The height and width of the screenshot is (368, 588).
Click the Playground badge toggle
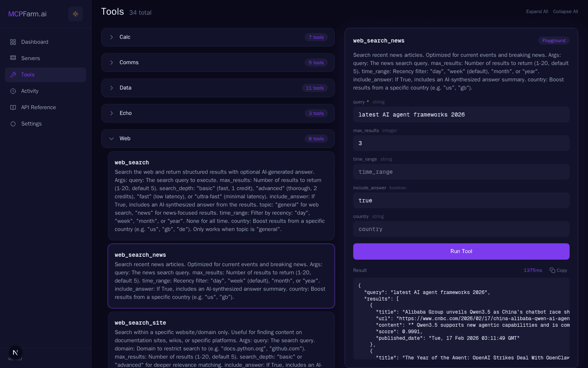tap(554, 40)
